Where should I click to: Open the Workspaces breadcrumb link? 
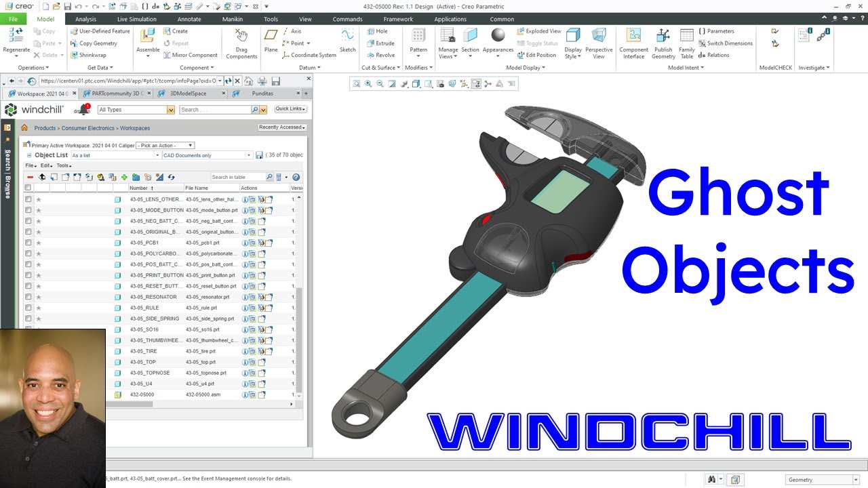[135, 128]
